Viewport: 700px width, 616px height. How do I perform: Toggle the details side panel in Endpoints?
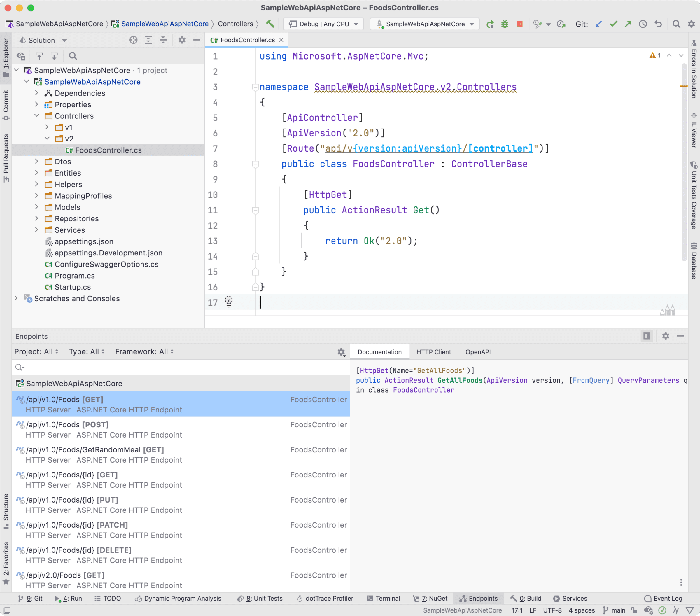[647, 336]
